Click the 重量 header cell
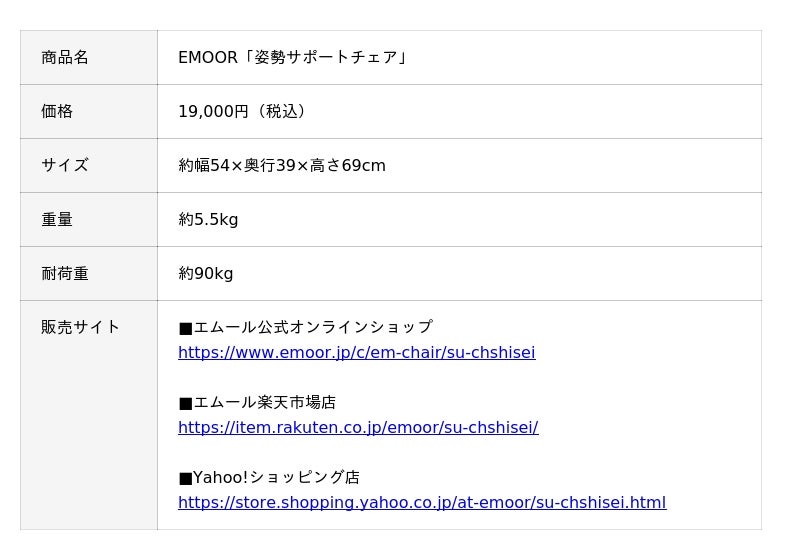Screen dimensions: 800x560 (89, 219)
